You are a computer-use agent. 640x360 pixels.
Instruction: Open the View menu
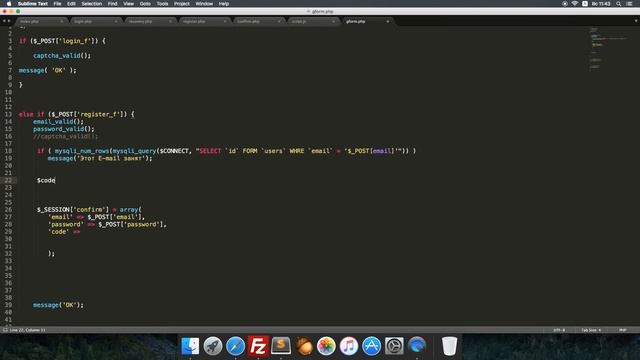pyautogui.click(x=128, y=4)
